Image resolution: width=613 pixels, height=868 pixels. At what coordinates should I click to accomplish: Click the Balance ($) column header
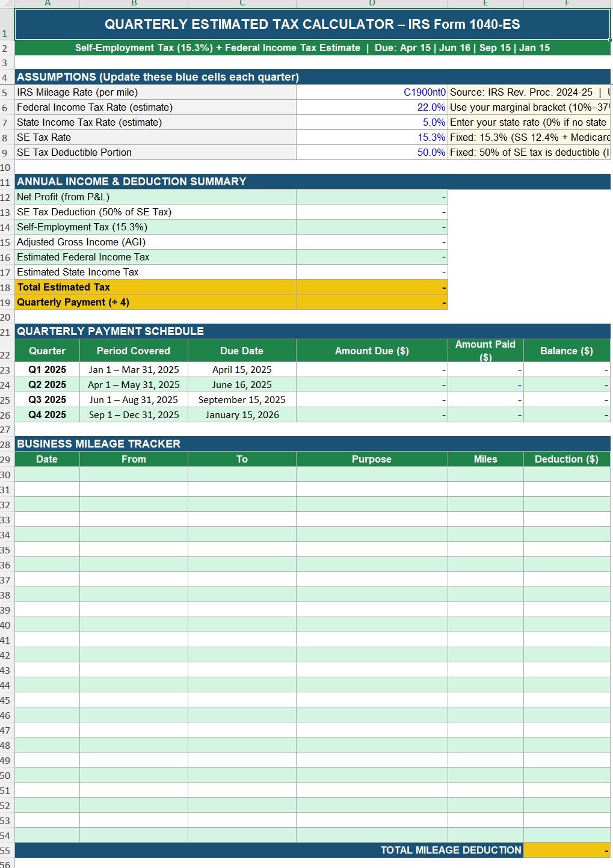(567, 351)
